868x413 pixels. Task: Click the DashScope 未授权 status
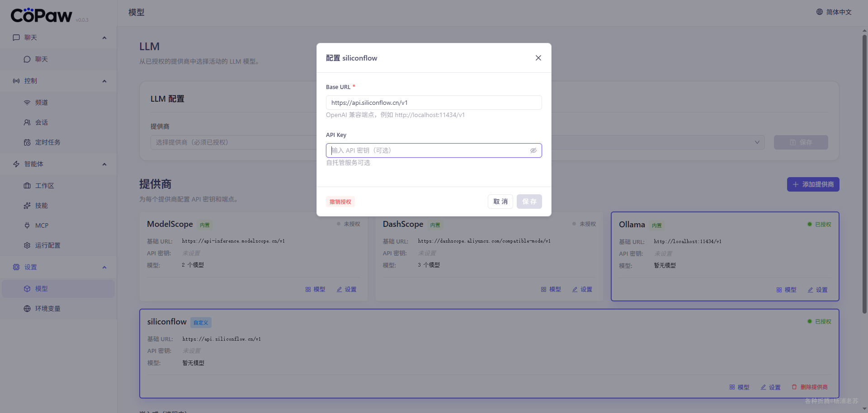(x=584, y=224)
